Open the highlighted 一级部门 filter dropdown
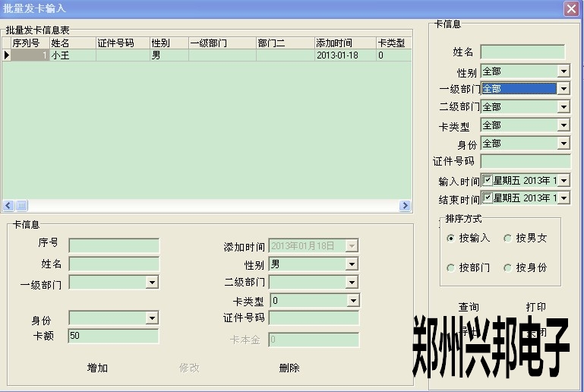The height and width of the screenshot is (392, 584). (x=563, y=89)
